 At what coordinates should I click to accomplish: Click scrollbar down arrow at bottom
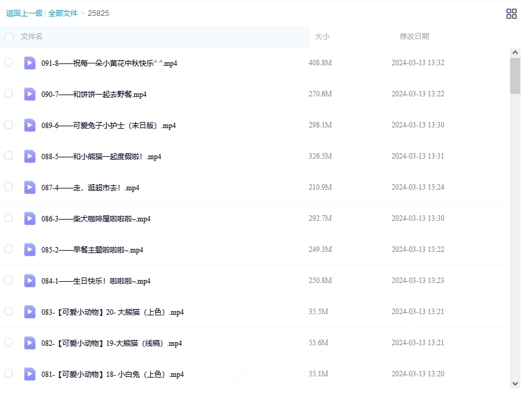pos(515,383)
